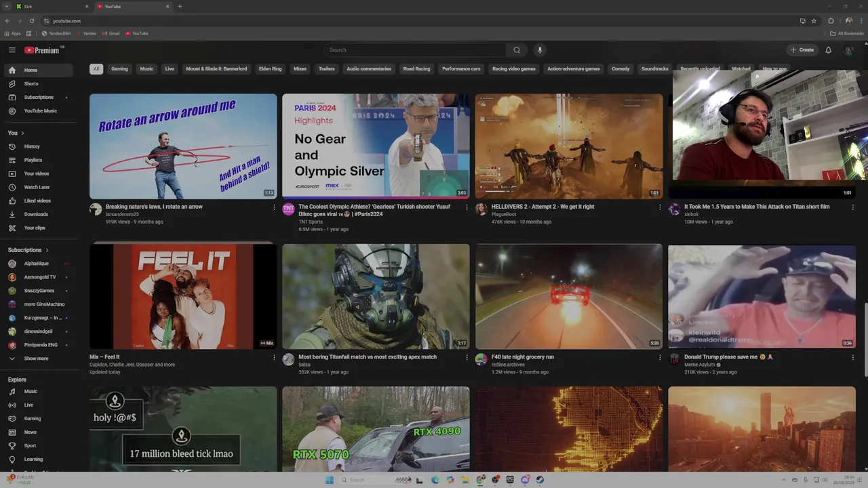Open the Yandex.Bilet bookmark
This screenshot has width=868, height=488.
(56, 33)
